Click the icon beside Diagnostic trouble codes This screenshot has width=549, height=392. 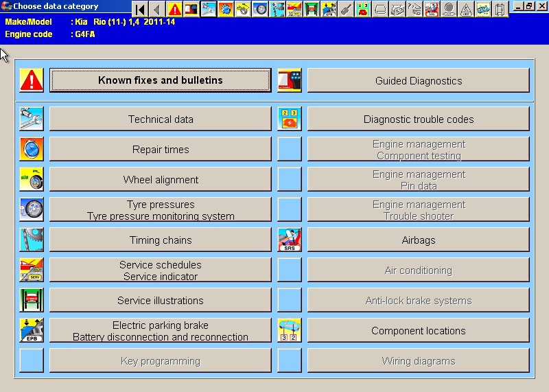point(290,119)
